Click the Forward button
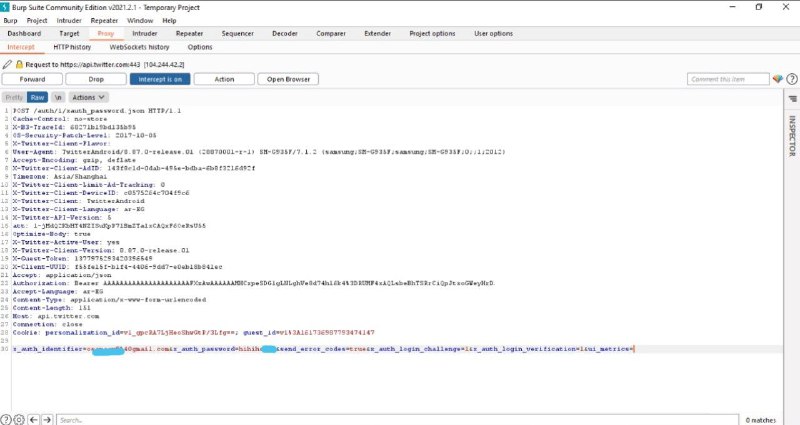 [x=32, y=79]
